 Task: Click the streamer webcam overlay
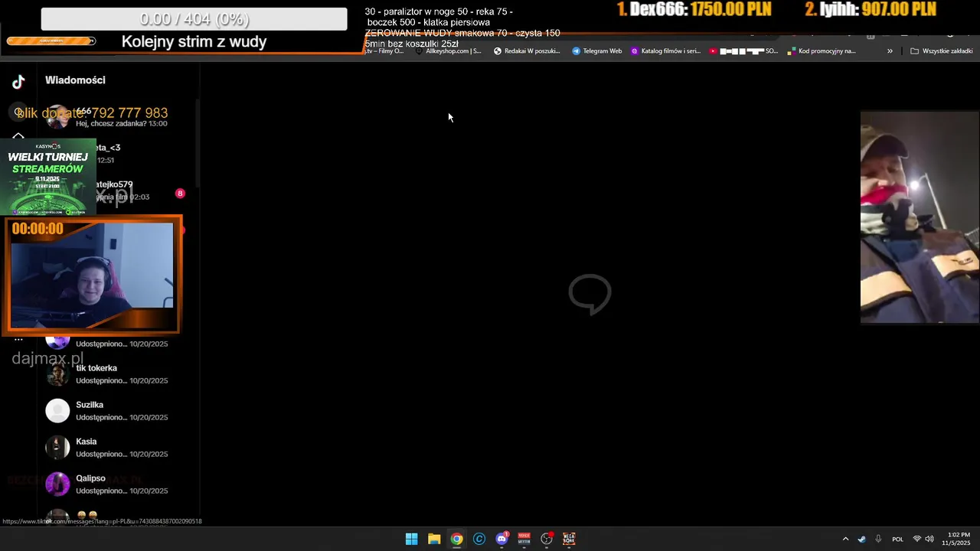click(93, 275)
